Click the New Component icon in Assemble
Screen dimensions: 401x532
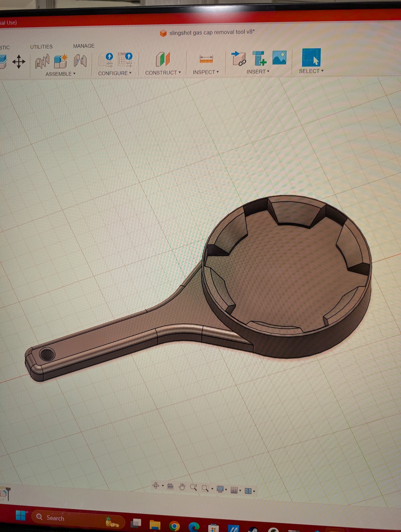(x=60, y=61)
